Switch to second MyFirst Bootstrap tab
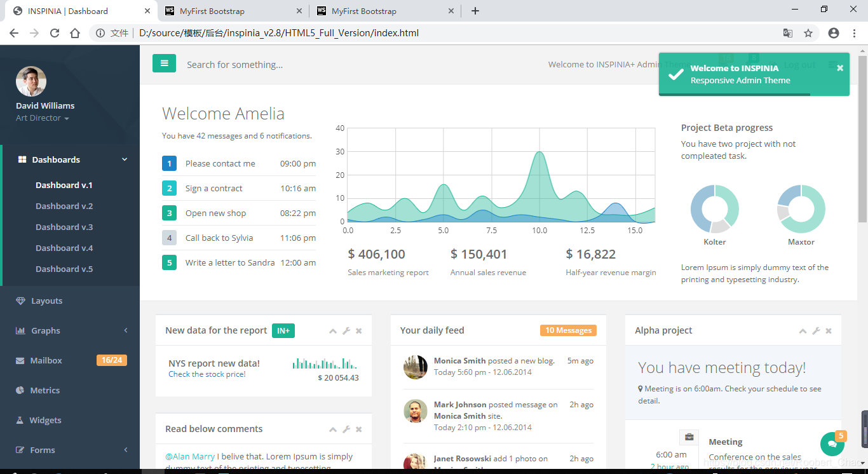 [x=385, y=11]
